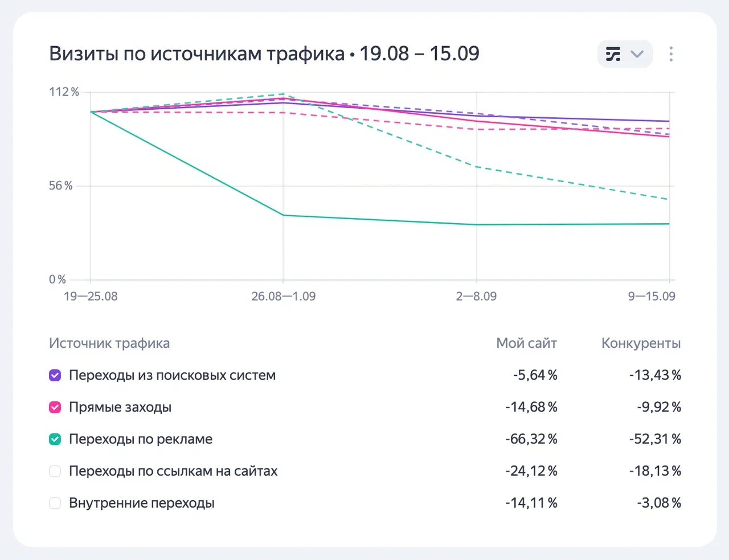Click the Переходы по ссылкам на сайтах label
This screenshot has width=729, height=560.
coord(173,471)
